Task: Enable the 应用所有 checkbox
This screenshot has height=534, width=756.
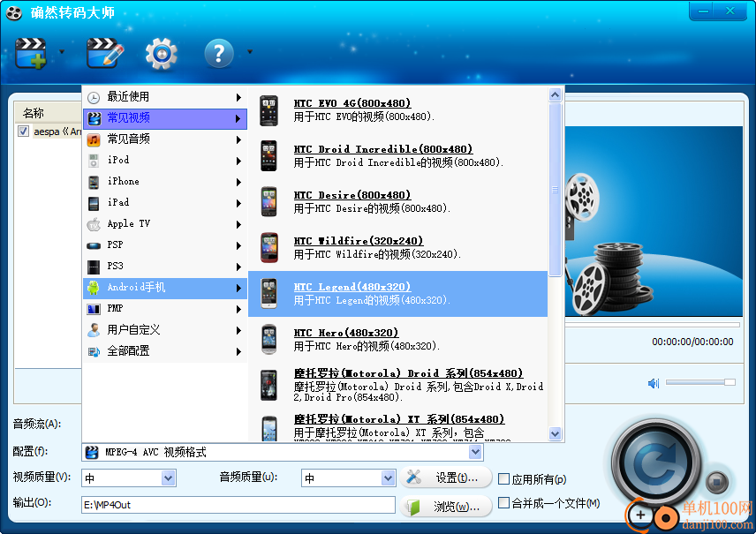Action: (x=503, y=478)
